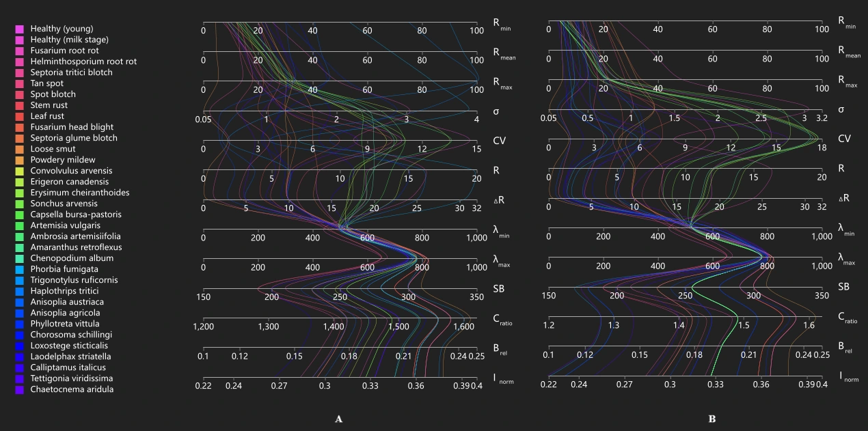This screenshot has height=431, width=868.
Task: Choose the Chenopodium album legend text
Action: pyautogui.click(x=72, y=258)
